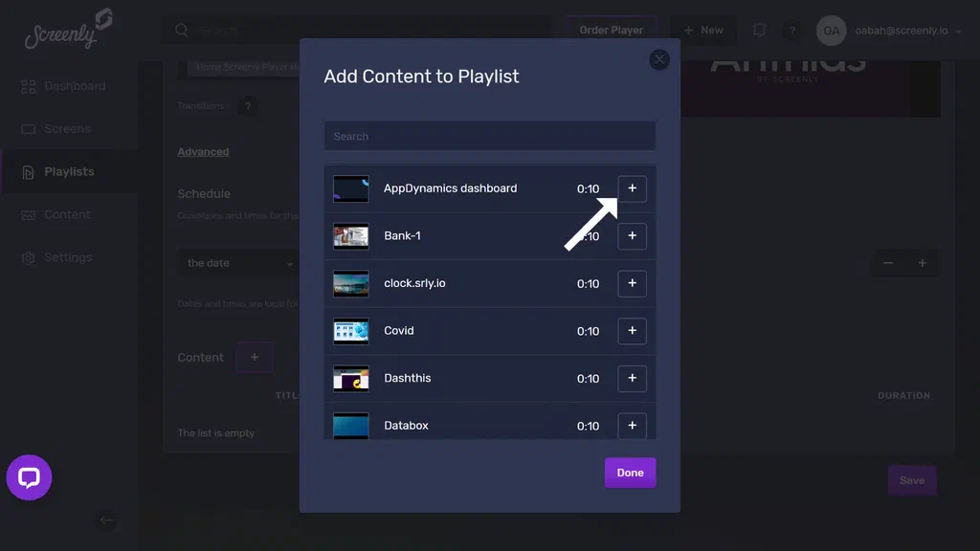Expand the Advanced link
The image size is (980, 551).
tap(203, 152)
